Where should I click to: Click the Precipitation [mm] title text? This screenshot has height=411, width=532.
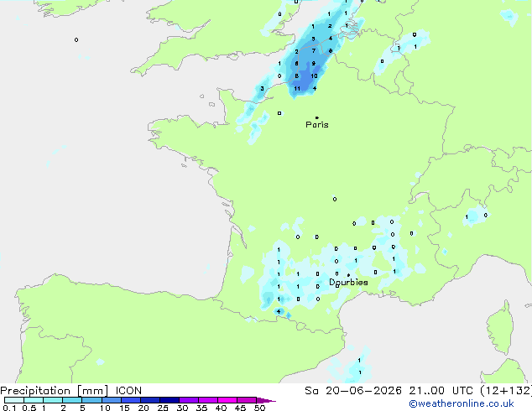[55, 391]
